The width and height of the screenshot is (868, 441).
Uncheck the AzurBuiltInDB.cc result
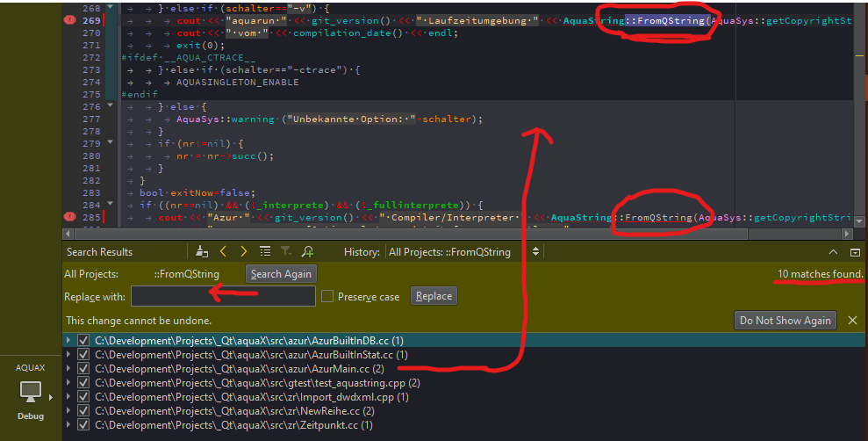(83, 340)
